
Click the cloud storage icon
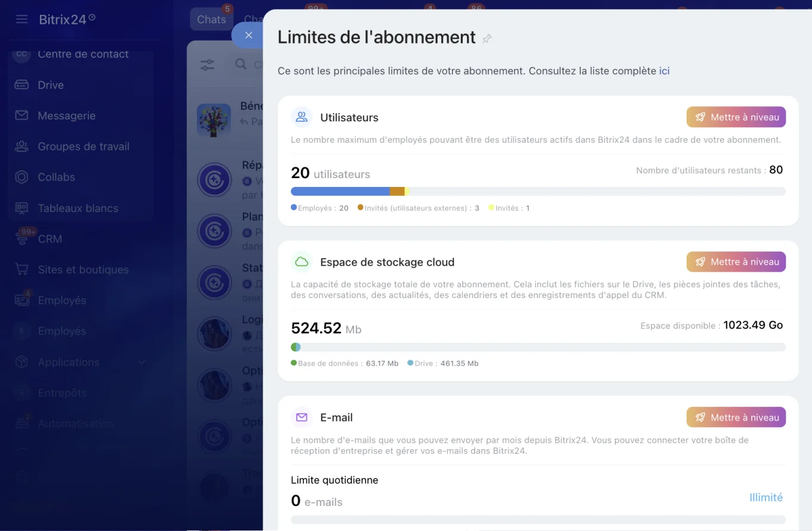[x=302, y=262]
